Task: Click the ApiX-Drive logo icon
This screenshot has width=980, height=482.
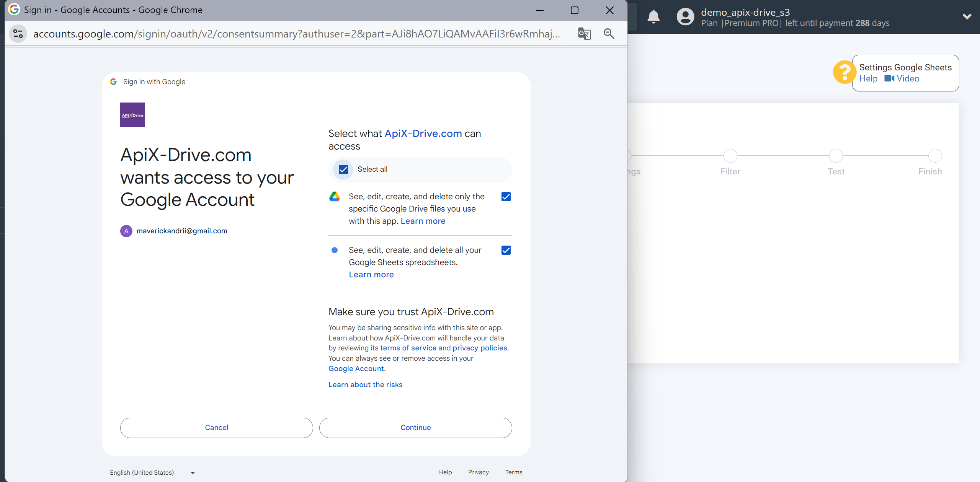Action: coord(132,115)
